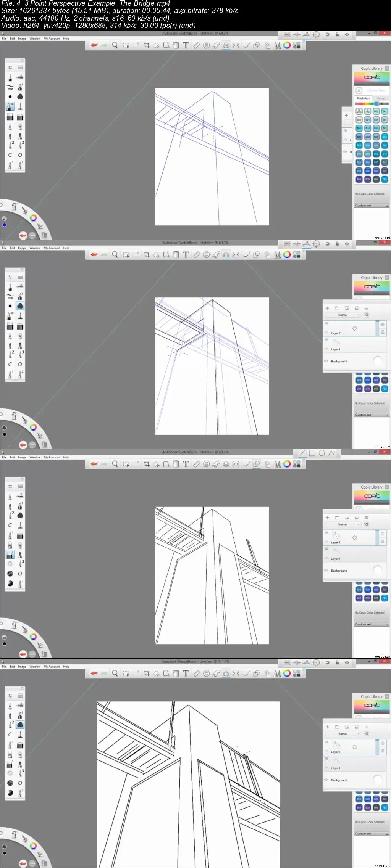Select highlighted pencil brush in first frame palette
This screenshot has width=391, height=868.
pos(10,106)
